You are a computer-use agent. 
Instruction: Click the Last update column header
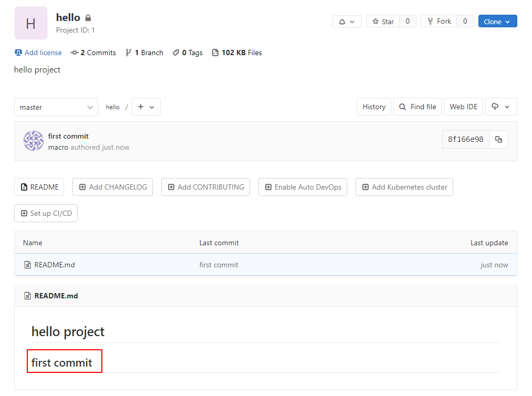click(489, 243)
